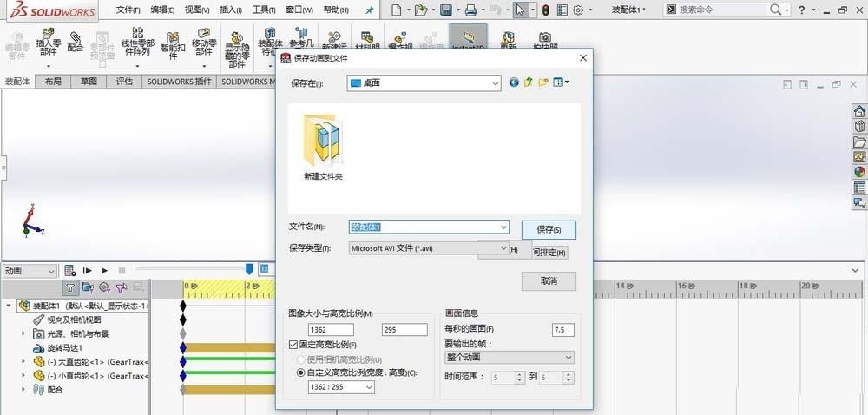Click the Save disk icon in toolbar
868x415 pixels.
pos(446,10)
